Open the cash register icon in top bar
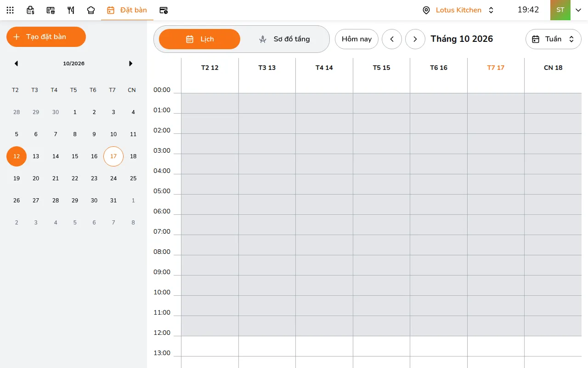The image size is (588, 368). coord(30,10)
